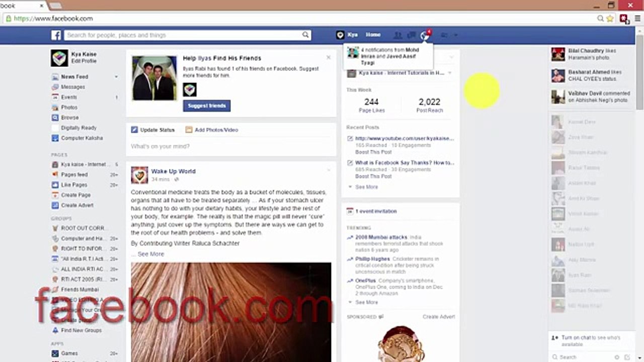
Task: Open the account dropdown arrow in the top bar
Action: coord(456,35)
